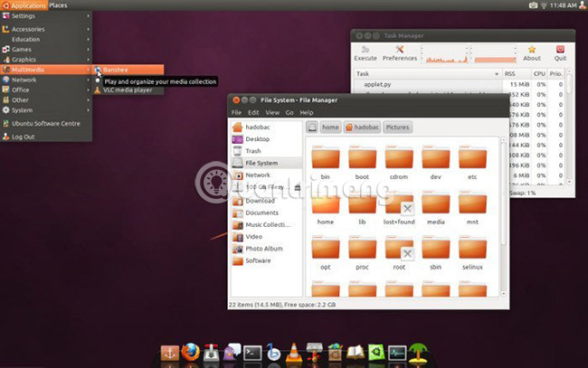Click the Firefox icon in the dock

point(190,353)
